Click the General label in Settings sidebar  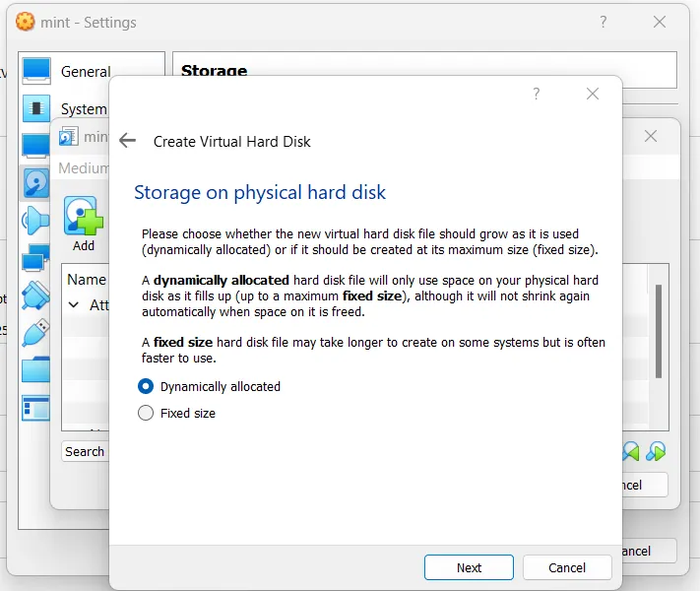86,72
